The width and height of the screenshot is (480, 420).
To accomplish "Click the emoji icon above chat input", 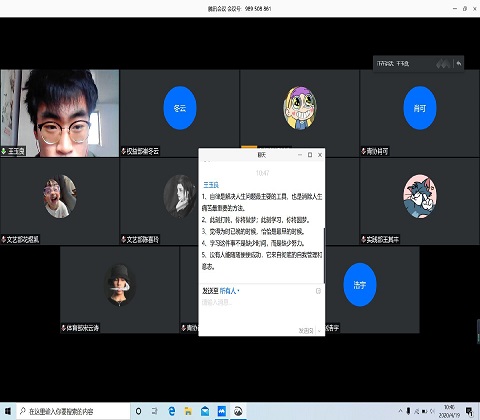I will click(318, 291).
